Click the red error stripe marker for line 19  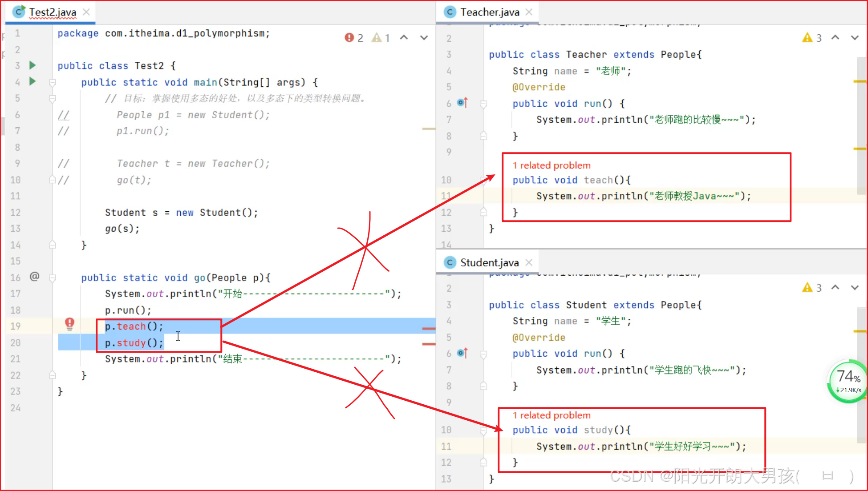[428, 329]
